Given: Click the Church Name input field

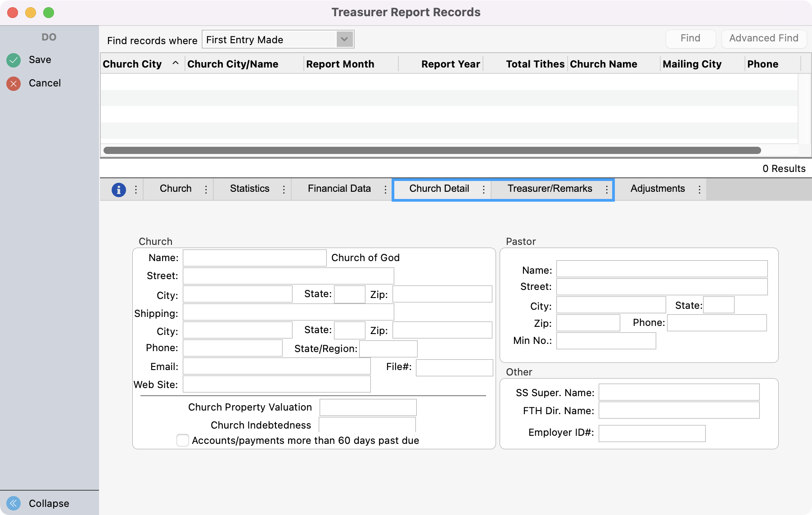Looking at the screenshot, I should [254, 257].
